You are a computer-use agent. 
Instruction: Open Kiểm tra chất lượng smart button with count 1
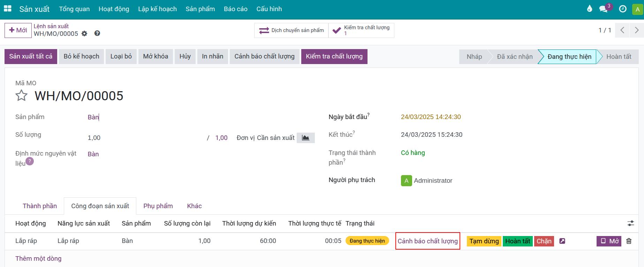point(361,30)
